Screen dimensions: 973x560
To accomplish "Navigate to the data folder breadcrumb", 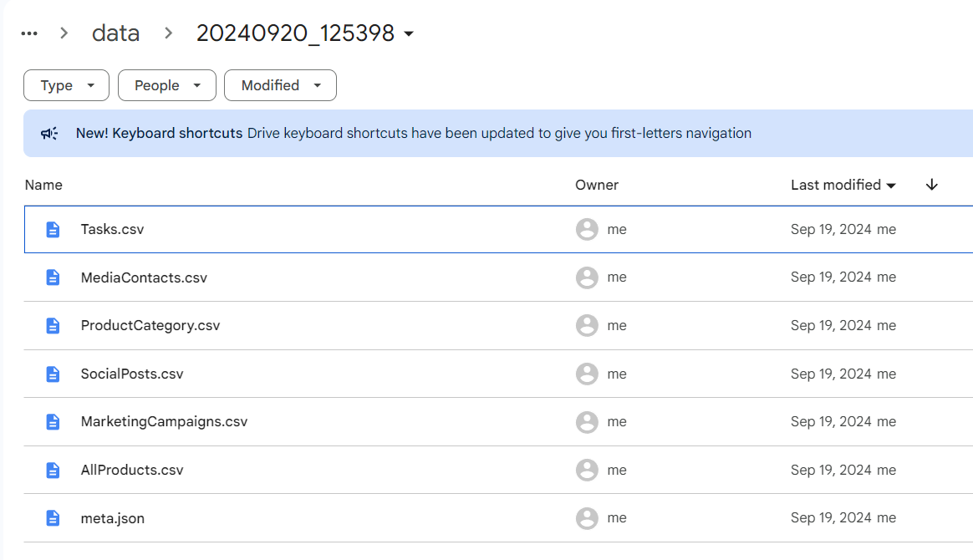I will pos(115,33).
